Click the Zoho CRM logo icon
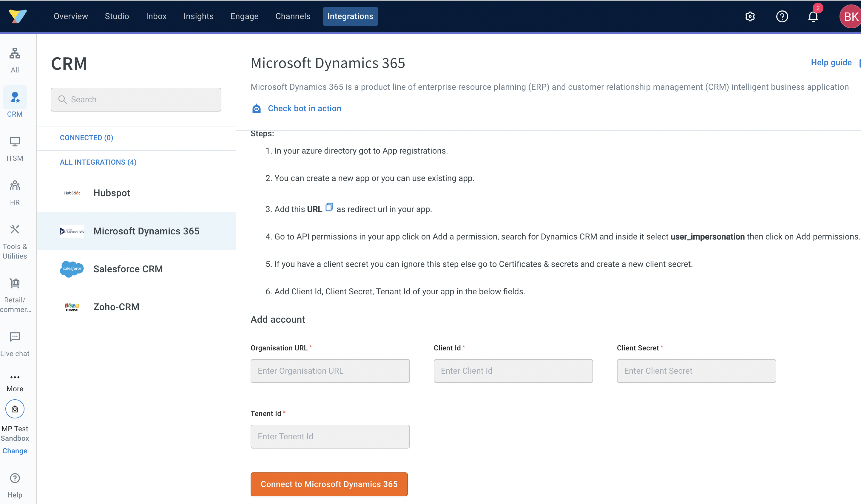 pos(72,307)
